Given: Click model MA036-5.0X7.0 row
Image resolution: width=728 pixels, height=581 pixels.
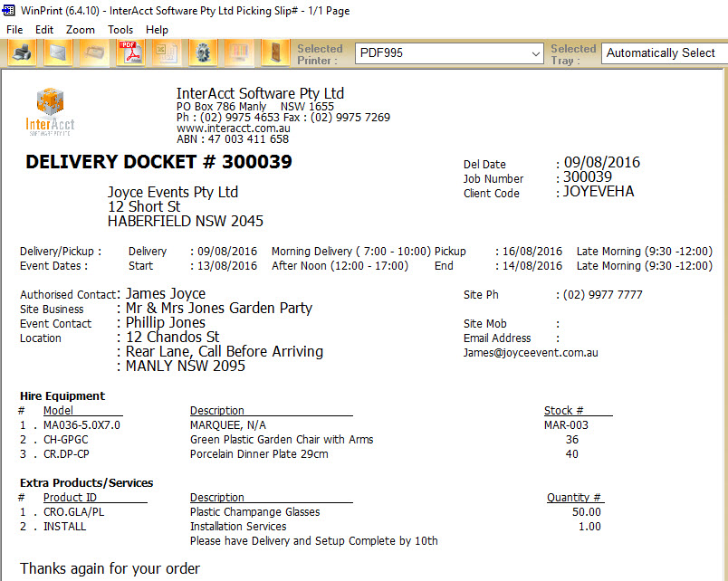Looking at the screenshot, I should pyautogui.click(x=81, y=425).
